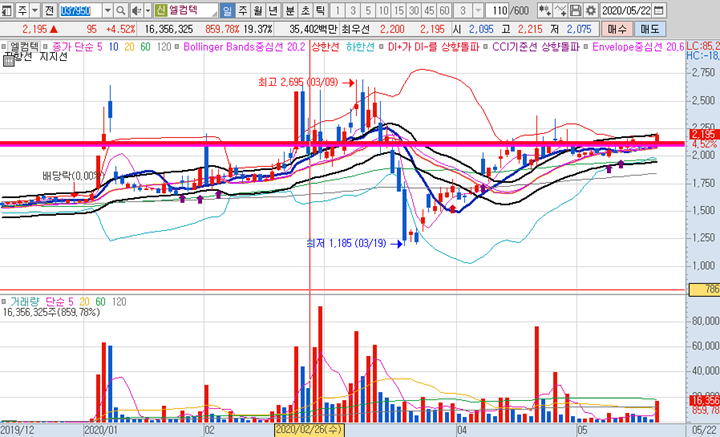Click the 하한선 lower band legend
Viewport: 720px width, 437px height.
(x=360, y=47)
